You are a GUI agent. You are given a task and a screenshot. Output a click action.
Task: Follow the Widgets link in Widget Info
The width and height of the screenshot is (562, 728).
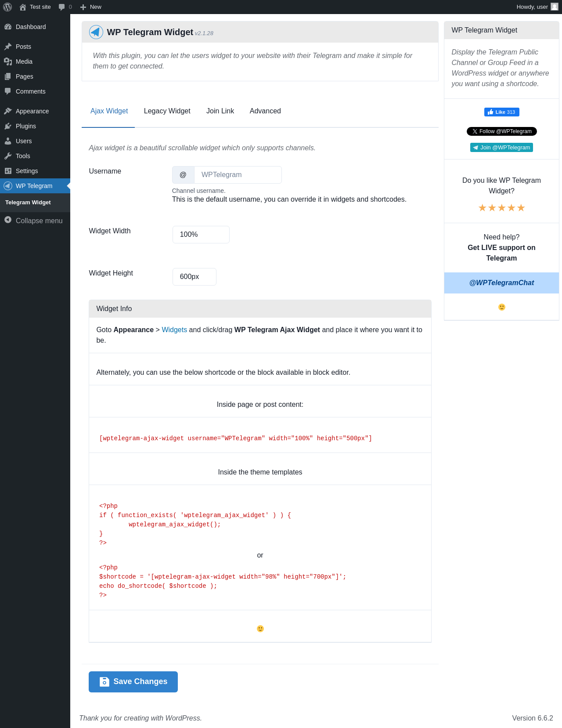coord(174,330)
